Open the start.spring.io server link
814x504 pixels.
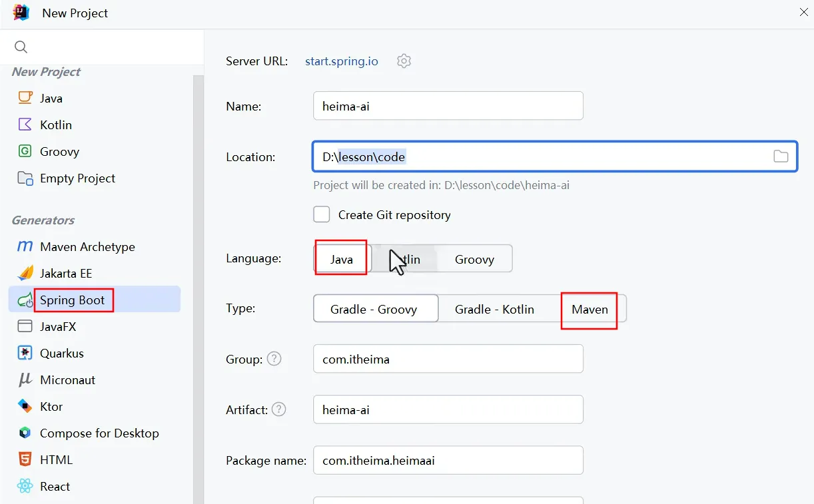(x=341, y=61)
